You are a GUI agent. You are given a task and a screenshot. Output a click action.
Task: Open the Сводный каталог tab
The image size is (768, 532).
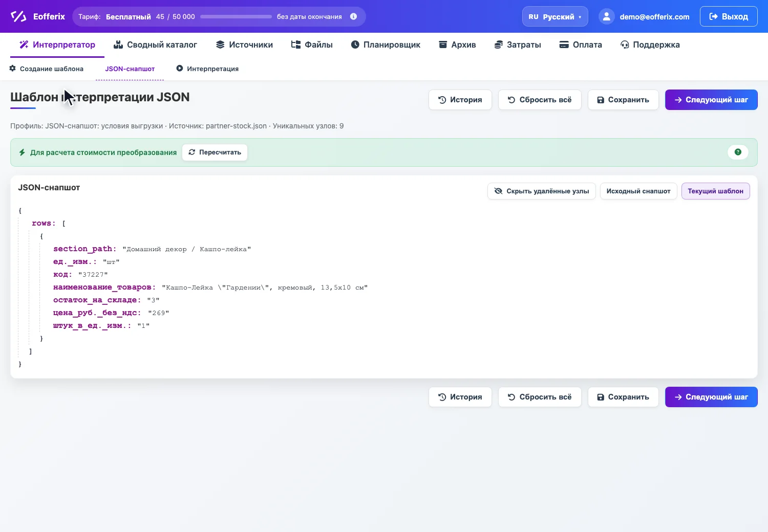click(x=155, y=45)
